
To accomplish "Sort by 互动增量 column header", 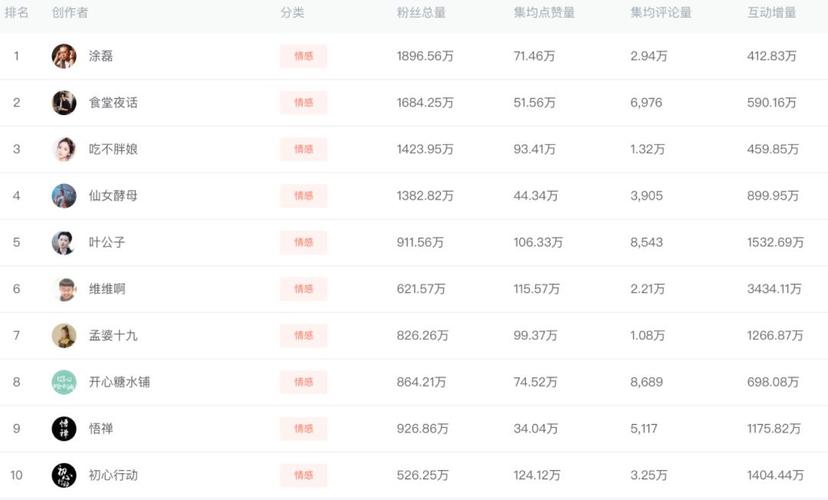I will pos(771,13).
